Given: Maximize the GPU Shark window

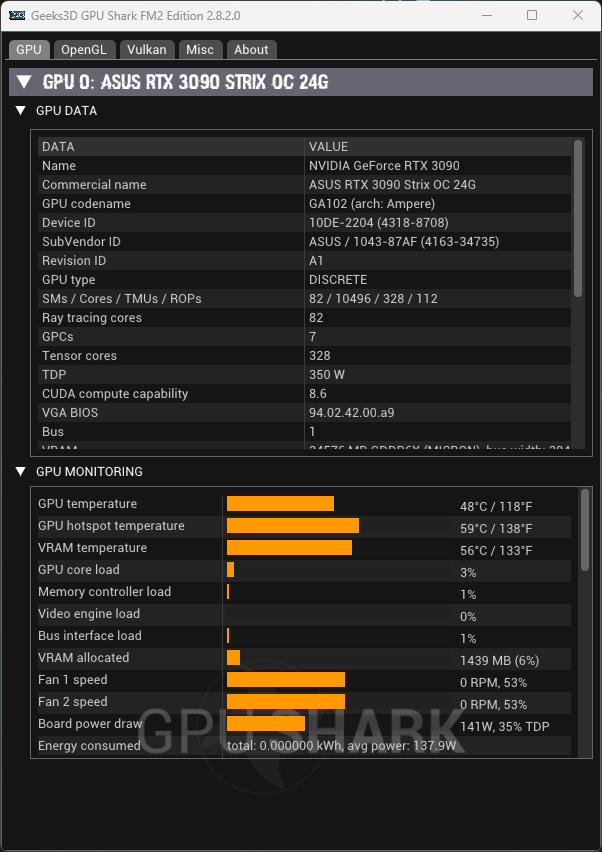Looking at the screenshot, I should (532, 15).
